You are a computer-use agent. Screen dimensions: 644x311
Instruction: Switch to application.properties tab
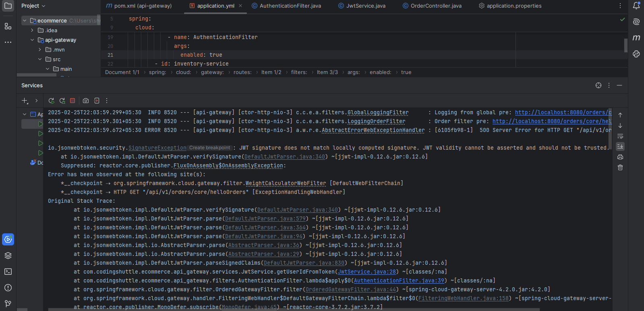510,6
